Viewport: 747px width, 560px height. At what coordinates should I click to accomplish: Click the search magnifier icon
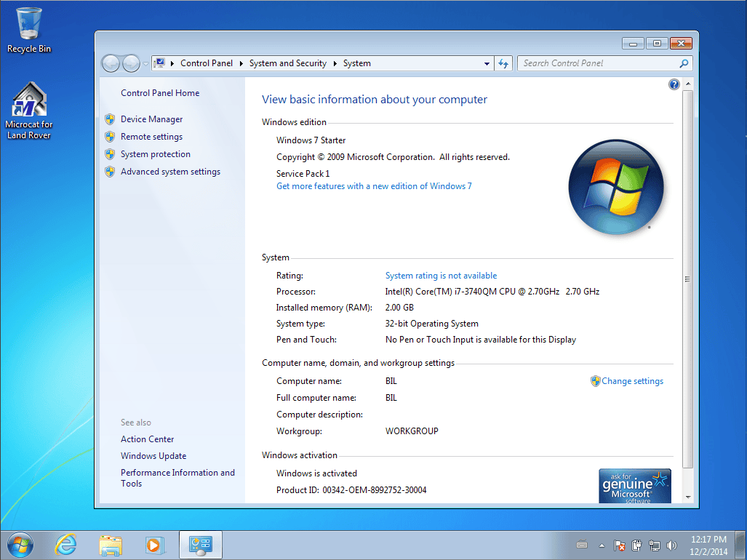pyautogui.click(x=684, y=63)
